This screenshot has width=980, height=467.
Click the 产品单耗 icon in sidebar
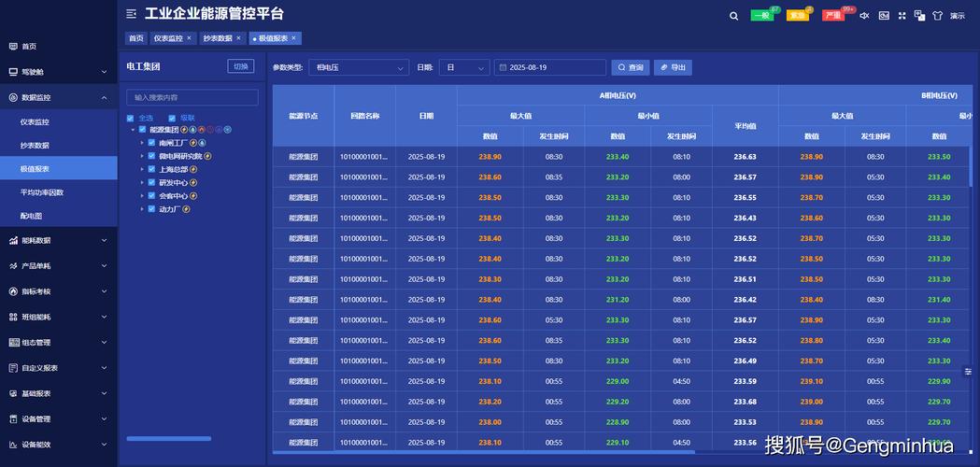click(13, 265)
